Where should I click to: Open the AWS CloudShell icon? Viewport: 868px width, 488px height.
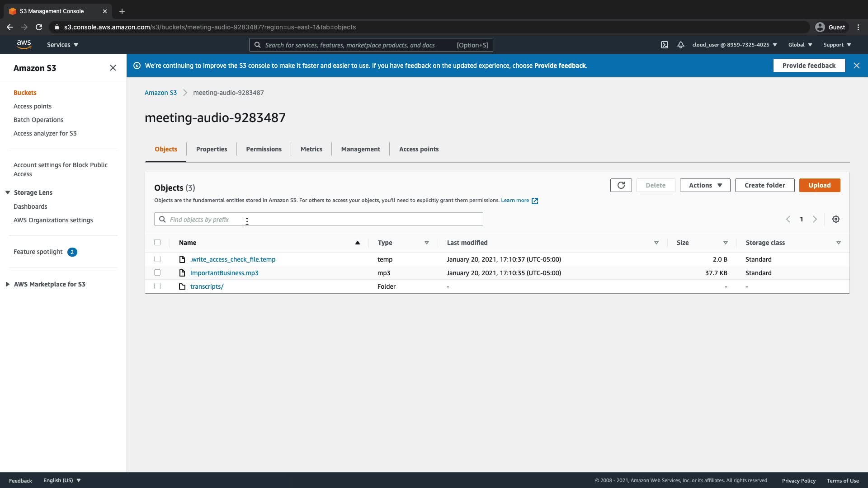pos(664,45)
